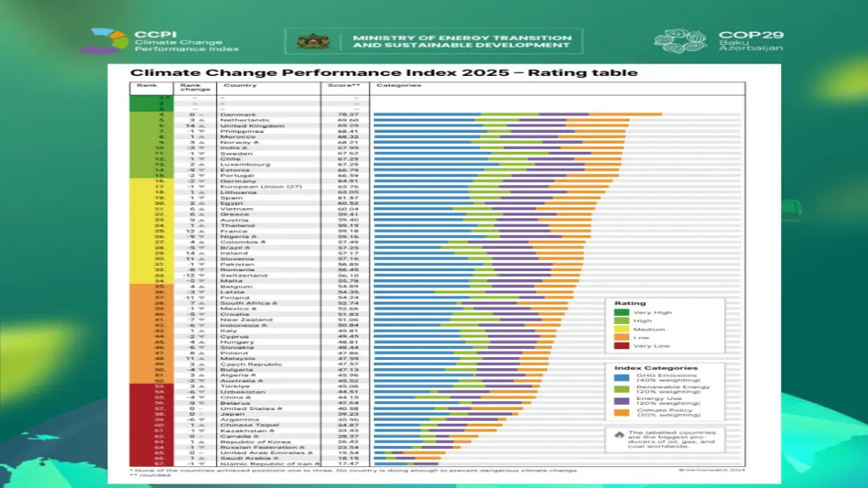Click the 'Low' orange rating swatch

(x=622, y=338)
